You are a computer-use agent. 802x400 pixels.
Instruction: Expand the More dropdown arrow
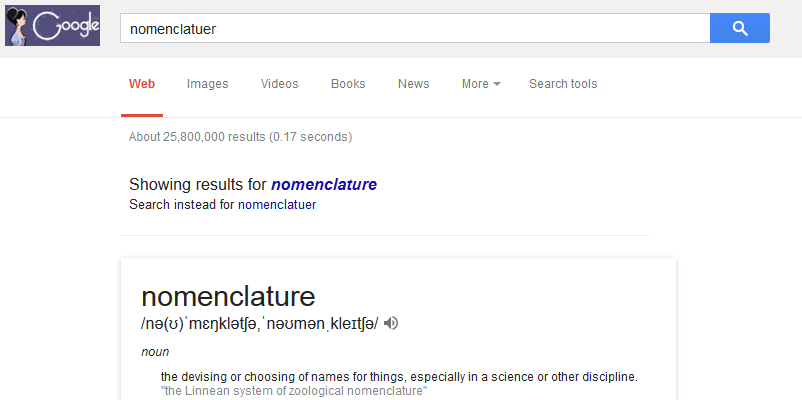[497, 84]
